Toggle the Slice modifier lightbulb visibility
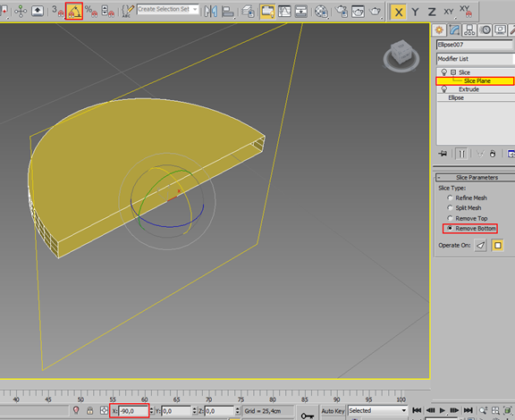 [x=443, y=72]
